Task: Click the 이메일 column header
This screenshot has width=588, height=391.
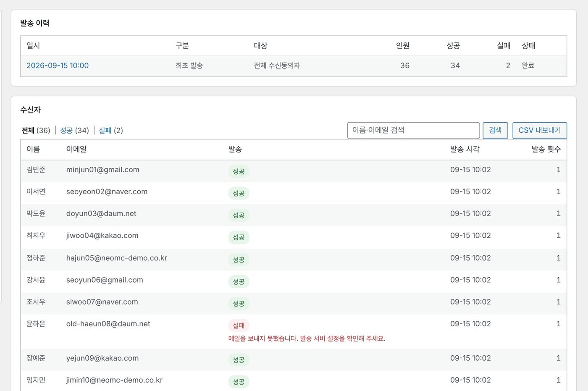Action: point(76,149)
